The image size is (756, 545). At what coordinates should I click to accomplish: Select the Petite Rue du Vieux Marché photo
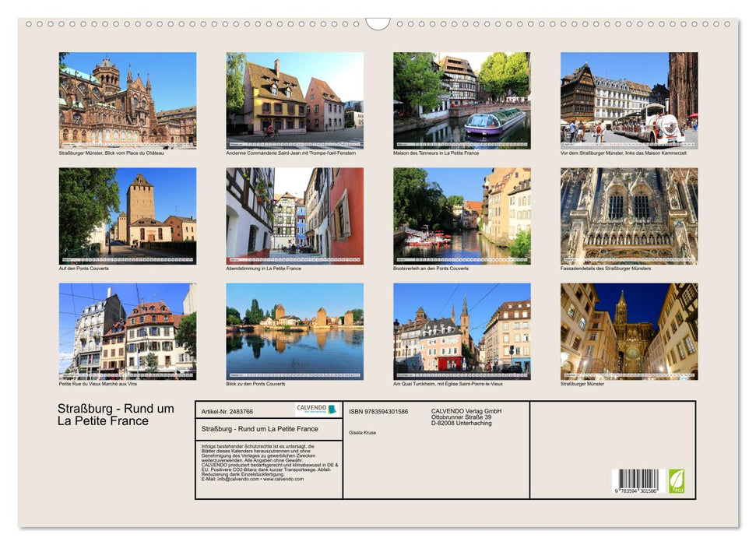point(127,332)
